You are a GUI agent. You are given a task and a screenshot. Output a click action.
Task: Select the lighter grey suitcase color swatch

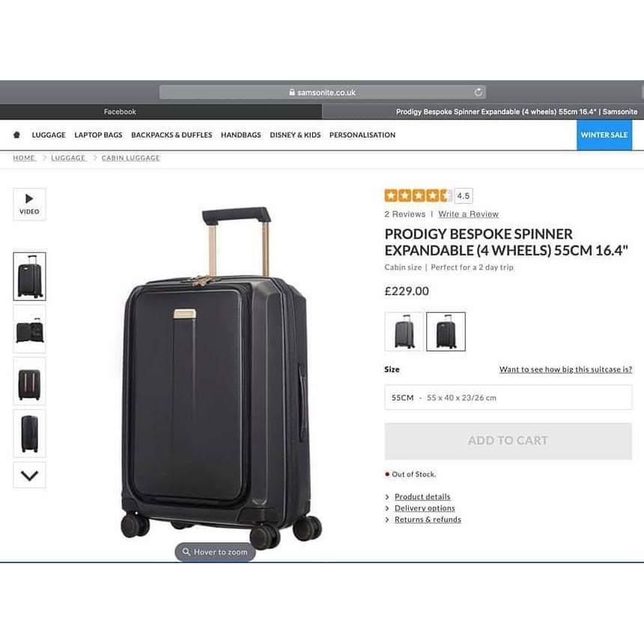coord(404,332)
